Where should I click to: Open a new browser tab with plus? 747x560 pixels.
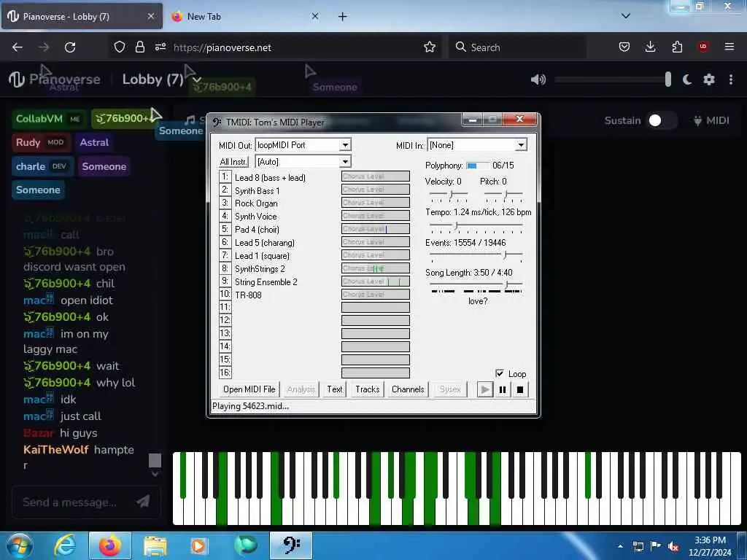pyautogui.click(x=343, y=16)
